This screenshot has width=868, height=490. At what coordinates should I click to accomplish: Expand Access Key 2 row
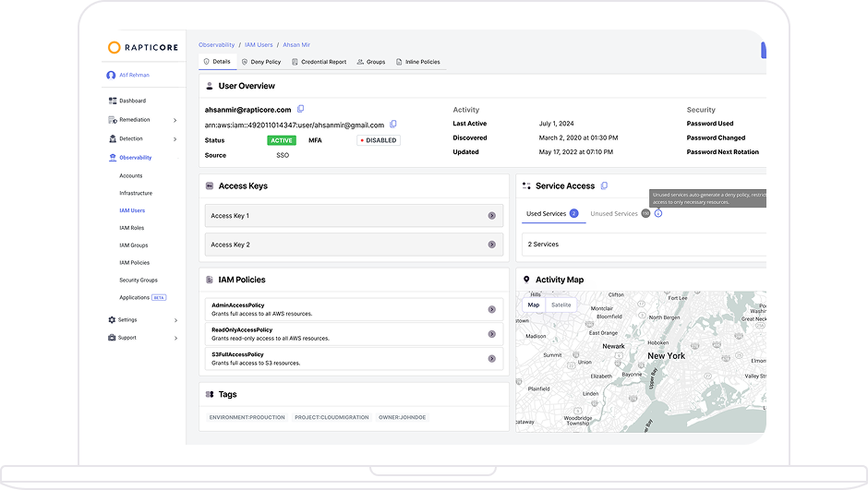point(491,245)
